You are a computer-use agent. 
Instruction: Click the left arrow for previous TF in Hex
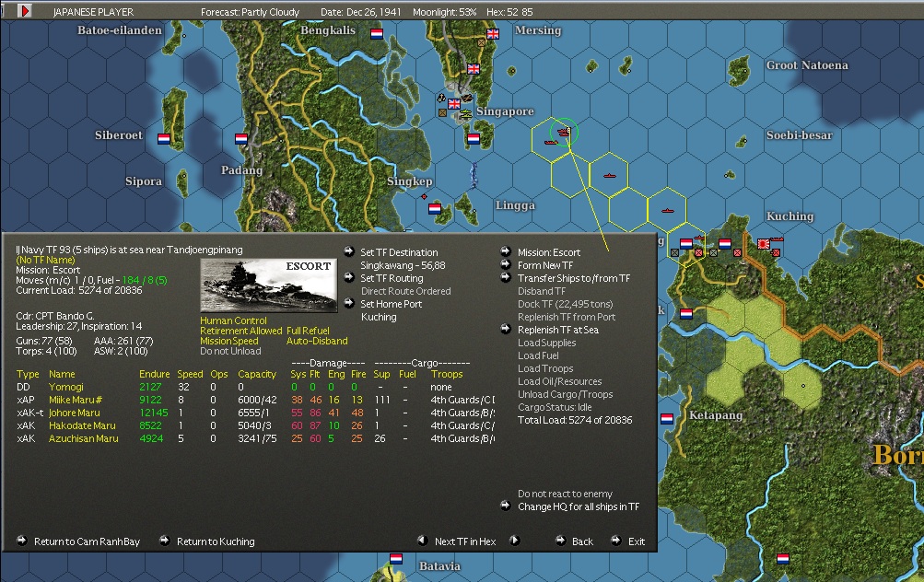[422, 541]
